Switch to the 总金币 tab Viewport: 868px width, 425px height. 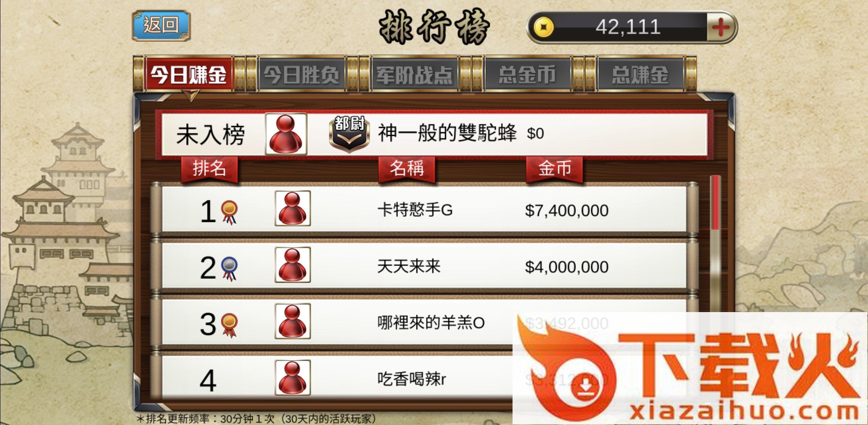coord(527,74)
